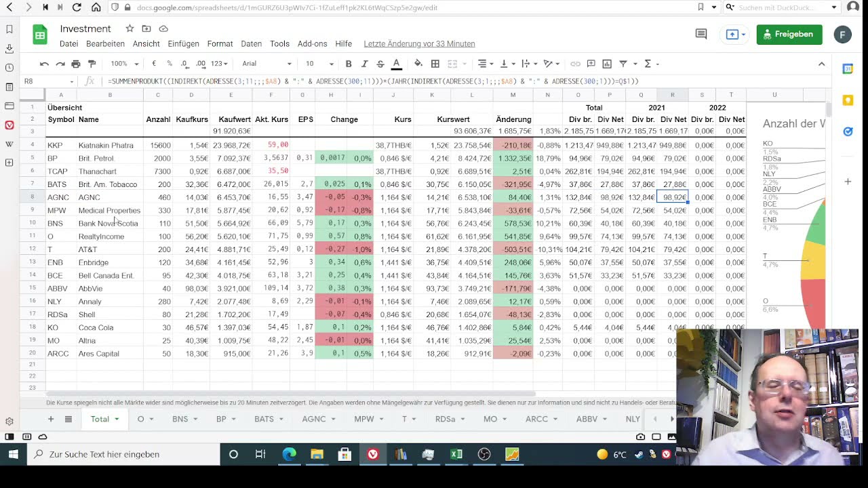The image size is (868, 488).
Task: Check the cloud save status icon
Action: pos(163,28)
